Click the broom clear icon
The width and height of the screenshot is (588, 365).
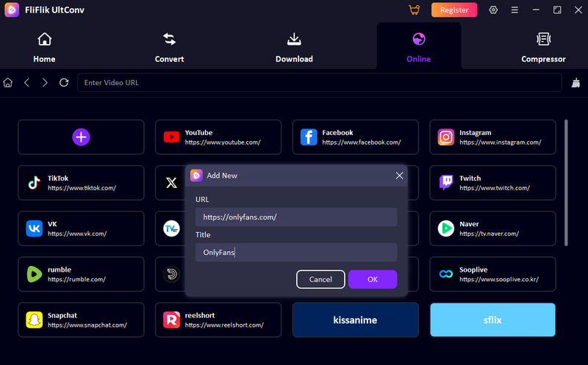[576, 82]
